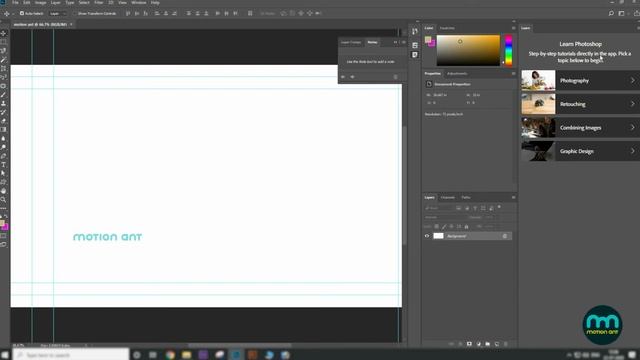
Task: Open Chrome from the taskbar
Action: [x=170, y=355]
